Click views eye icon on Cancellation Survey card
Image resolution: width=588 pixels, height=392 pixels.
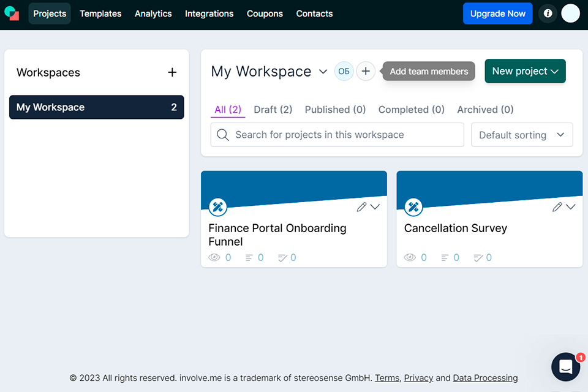(410, 257)
